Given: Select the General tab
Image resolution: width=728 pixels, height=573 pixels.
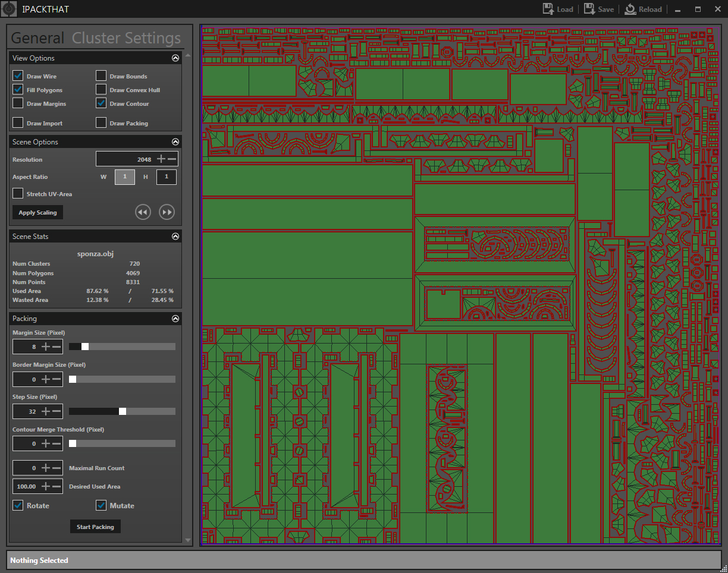Looking at the screenshot, I should (37, 37).
